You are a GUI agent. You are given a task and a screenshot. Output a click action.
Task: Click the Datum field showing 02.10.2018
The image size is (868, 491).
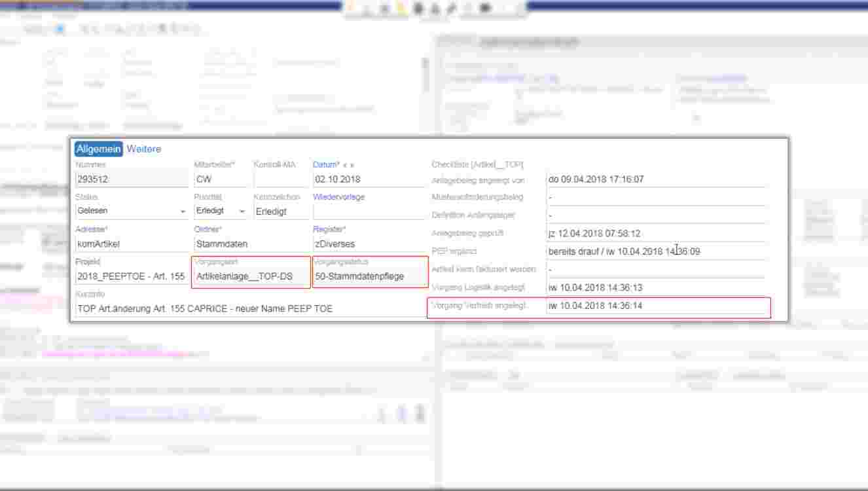369,179
